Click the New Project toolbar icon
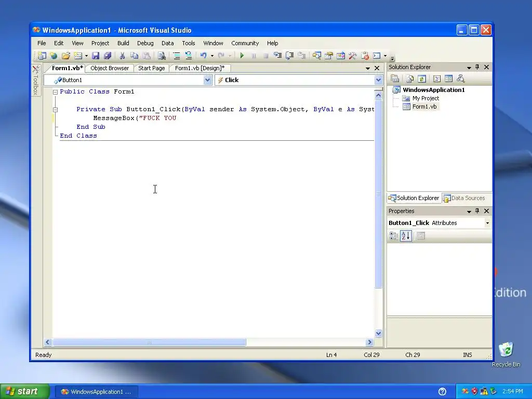Screen dimensions: 532x399 click(42, 55)
